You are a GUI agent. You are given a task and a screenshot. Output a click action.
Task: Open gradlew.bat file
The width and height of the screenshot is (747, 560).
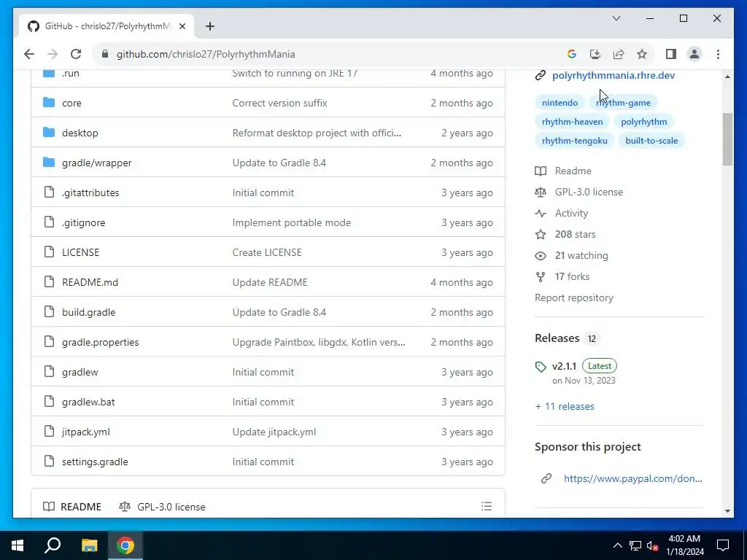[x=88, y=402]
